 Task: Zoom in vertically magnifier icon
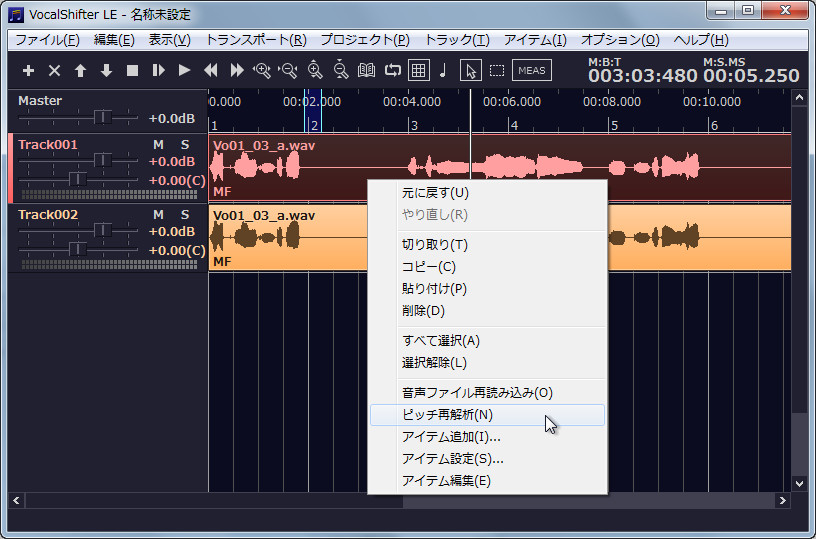click(x=314, y=70)
